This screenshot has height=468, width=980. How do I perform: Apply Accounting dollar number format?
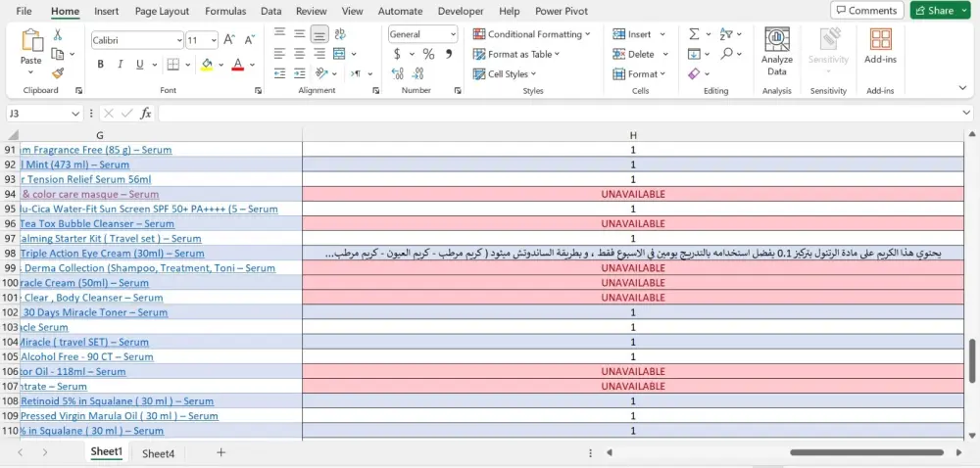coord(397,54)
